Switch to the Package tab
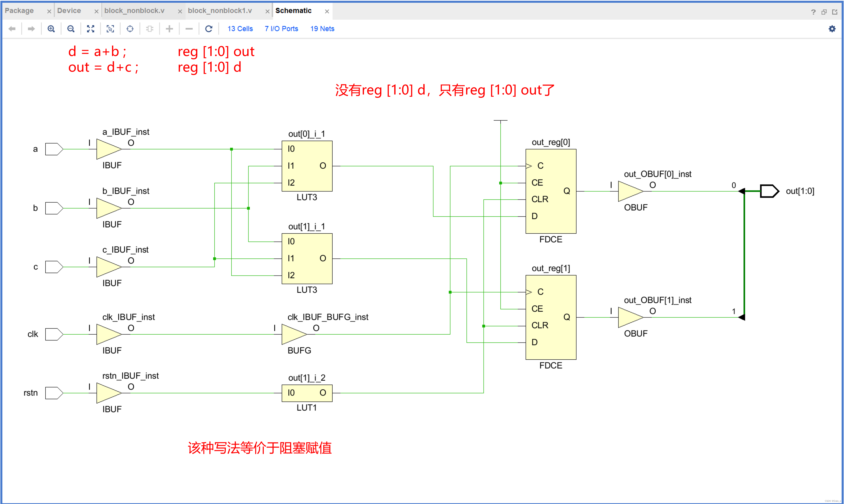The image size is (844, 504). coord(19,11)
